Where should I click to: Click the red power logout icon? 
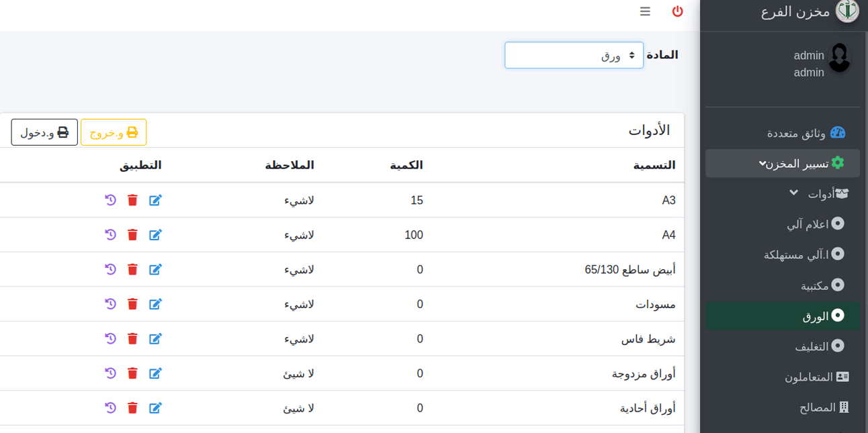[x=677, y=11]
